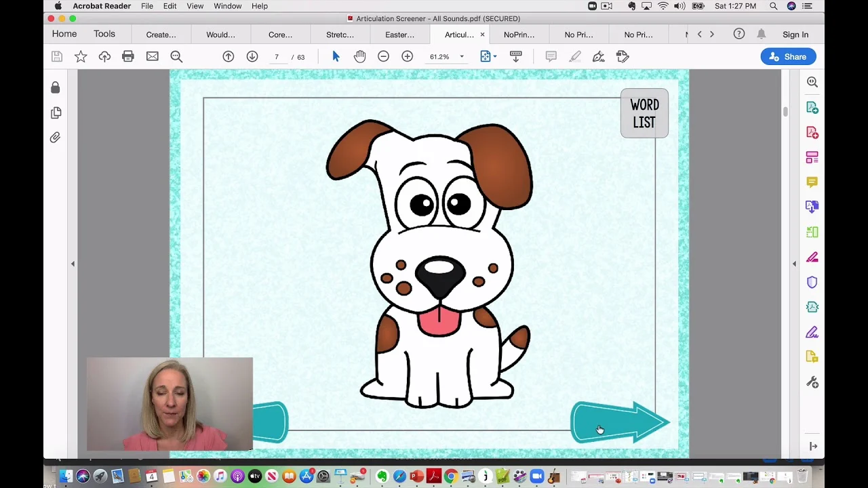Click the teal next arrow on page

pyautogui.click(x=620, y=422)
